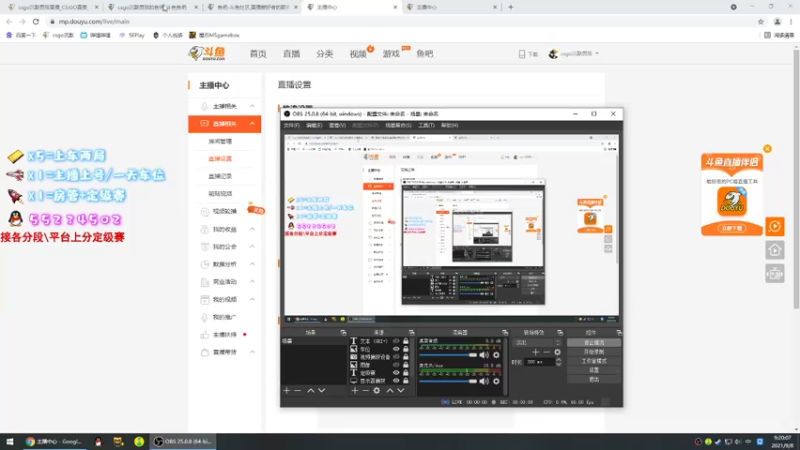Go to 首页 in Douyu navigation

[258, 54]
